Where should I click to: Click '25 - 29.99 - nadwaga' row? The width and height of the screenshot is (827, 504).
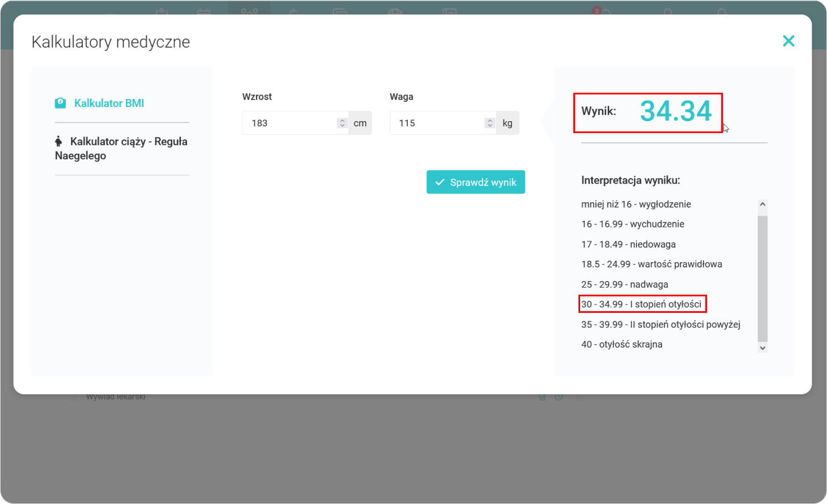[x=625, y=284]
